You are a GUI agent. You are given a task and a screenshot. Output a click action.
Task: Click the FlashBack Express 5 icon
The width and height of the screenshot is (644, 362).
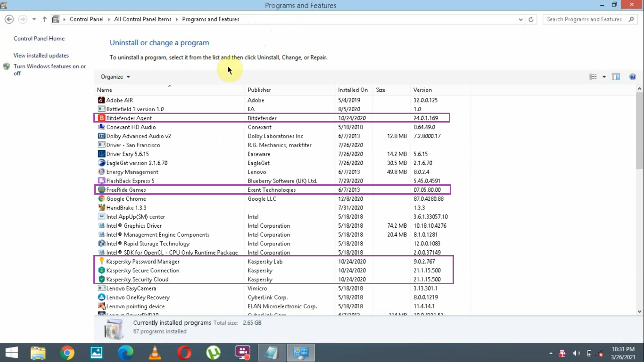pyautogui.click(x=101, y=181)
